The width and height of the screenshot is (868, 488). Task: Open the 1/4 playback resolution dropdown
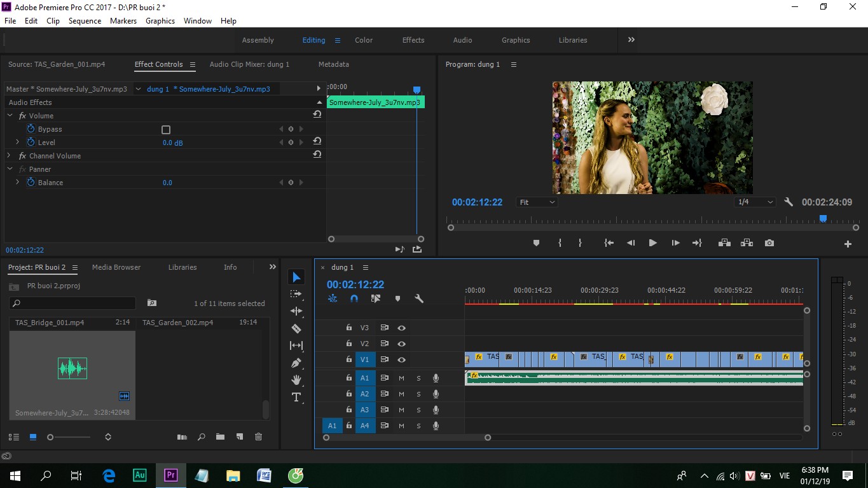(x=755, y=202)
